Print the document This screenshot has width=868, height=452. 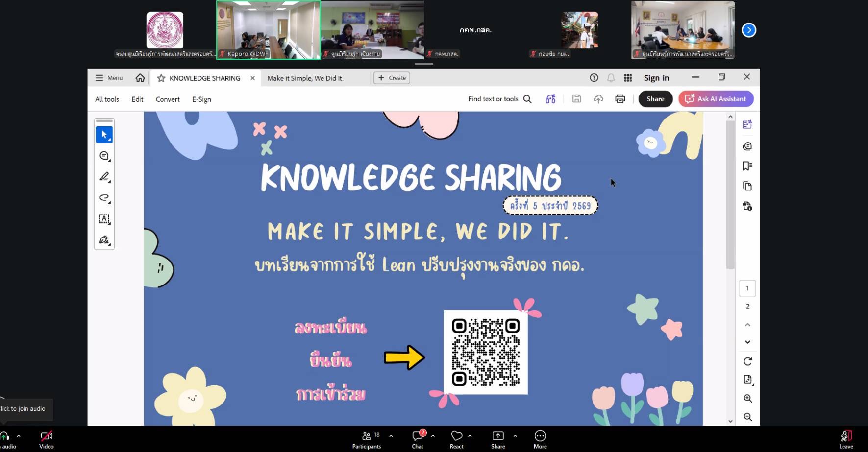620,99
